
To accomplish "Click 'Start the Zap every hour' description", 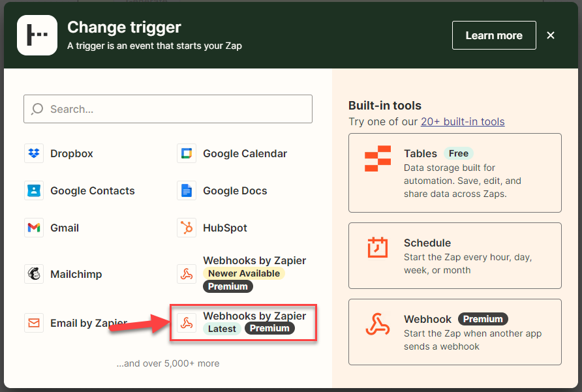I will (x=468, y=264).
